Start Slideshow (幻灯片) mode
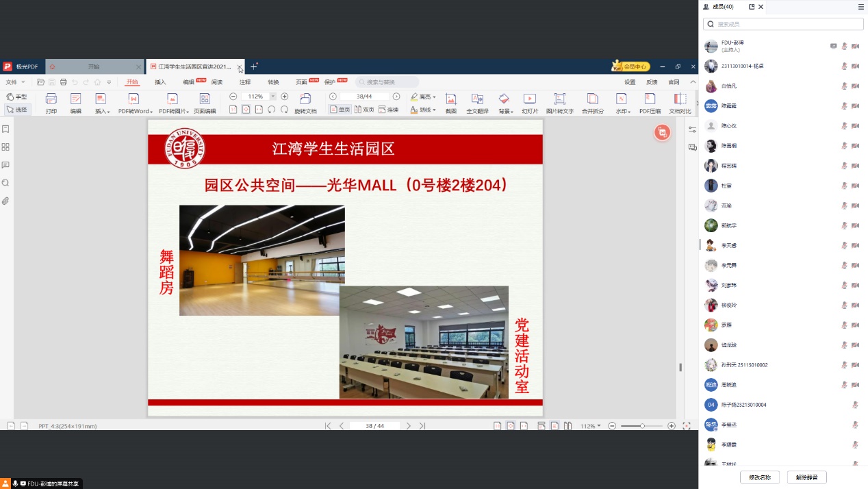Viewport: 868px width, 489px height. pos(530,103)
